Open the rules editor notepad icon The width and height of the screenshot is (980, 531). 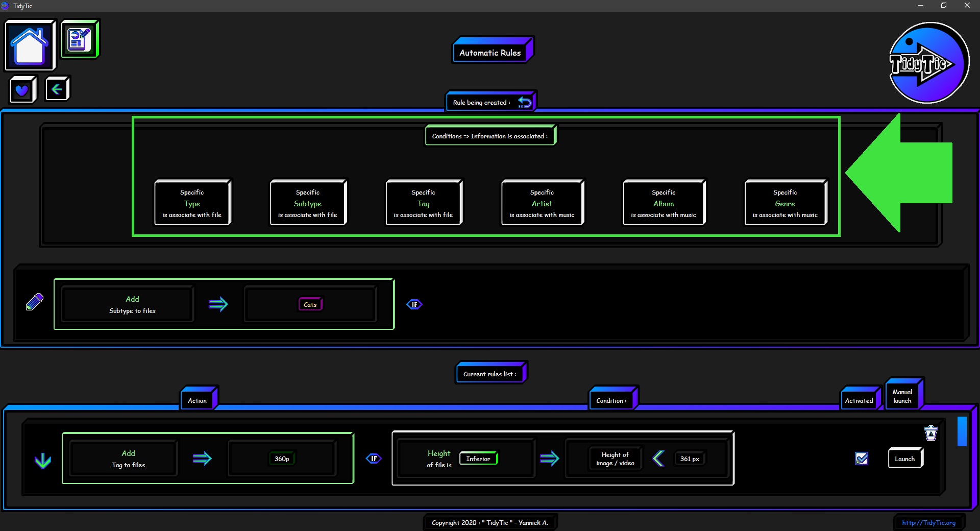pyautogui.click(x=80, y=39)
